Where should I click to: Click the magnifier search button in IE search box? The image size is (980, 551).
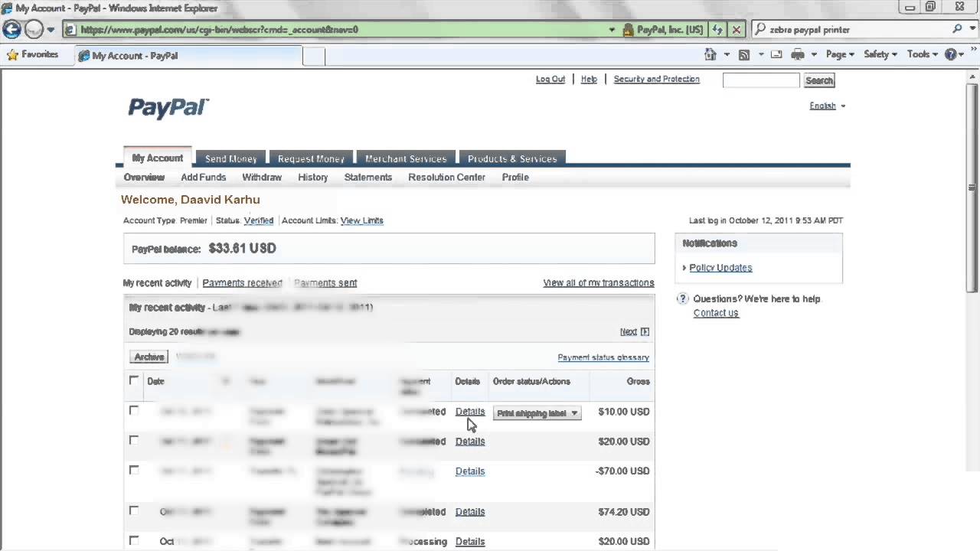tap(957, 29)
